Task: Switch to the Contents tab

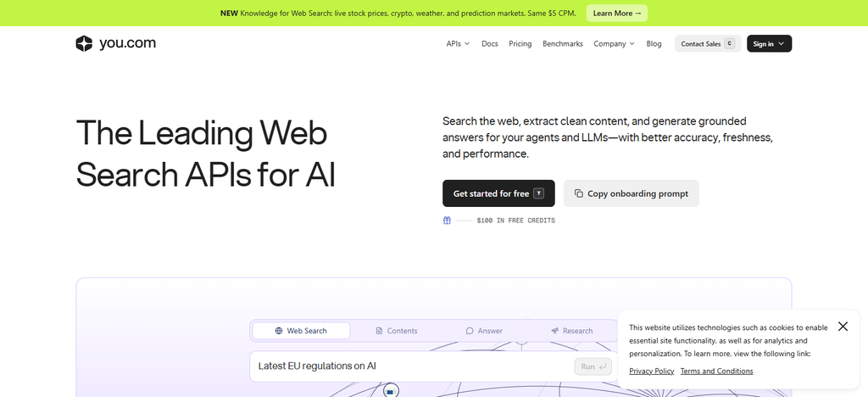Action: click(397, 331)
